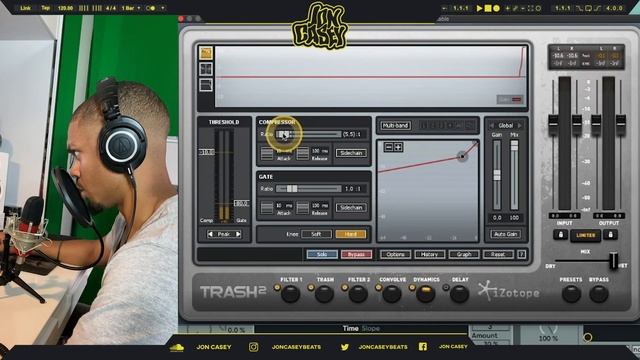The image size is (640, 360).
Task: Click the Convolve module knob button
Action: tap(392, 294)
